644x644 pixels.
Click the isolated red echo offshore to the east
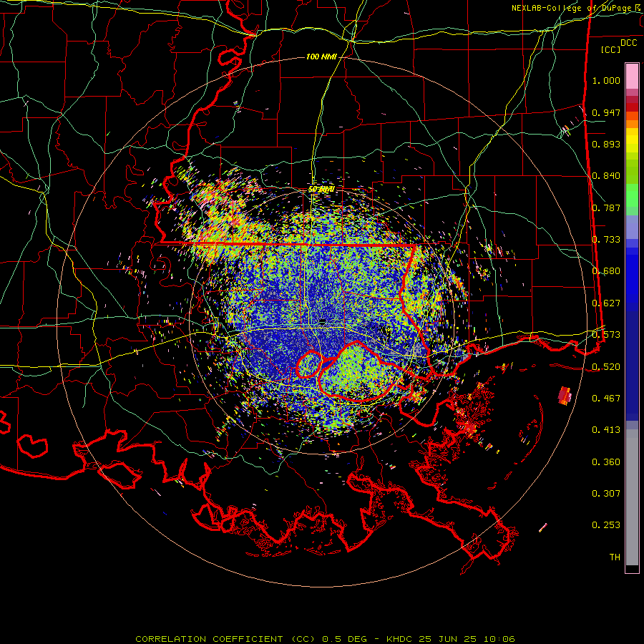point(565,396)
